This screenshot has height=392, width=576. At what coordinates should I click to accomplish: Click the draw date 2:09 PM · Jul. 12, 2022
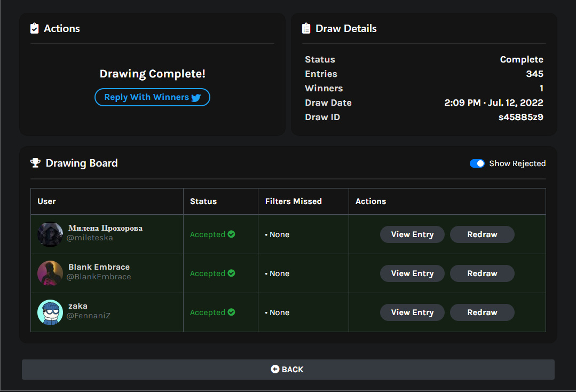tap(494, 103)
